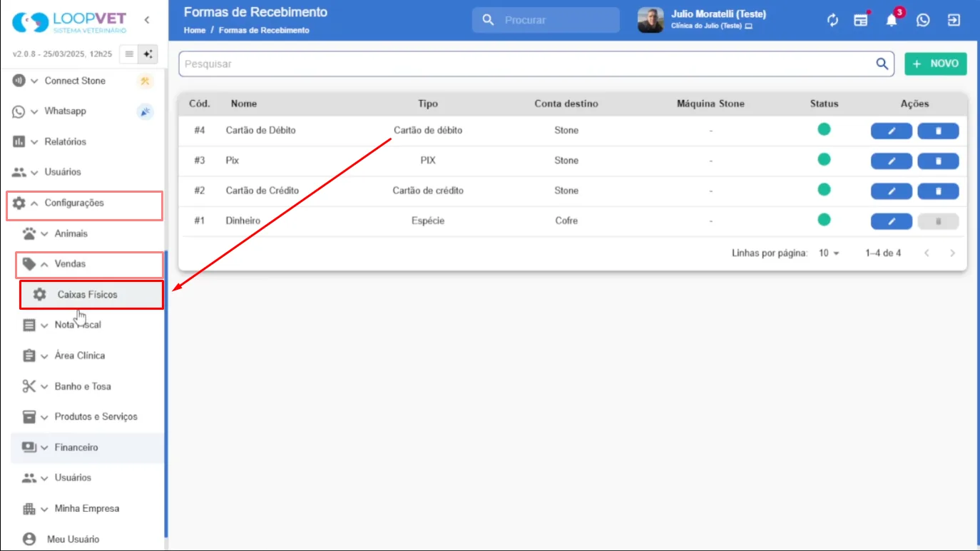Open the cash register icon in header
The height and width of the screenshot is (551, 980).
(862, 20)
